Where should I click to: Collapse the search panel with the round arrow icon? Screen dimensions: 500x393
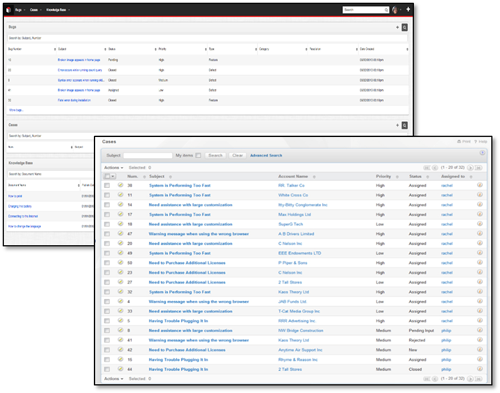482,153
